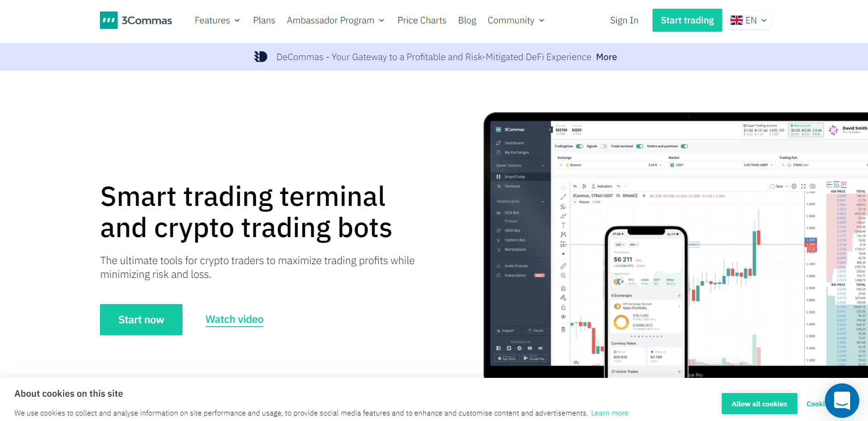Toggle the TradingView switch
The image size is (868, 421).
[x=580, y=146]
